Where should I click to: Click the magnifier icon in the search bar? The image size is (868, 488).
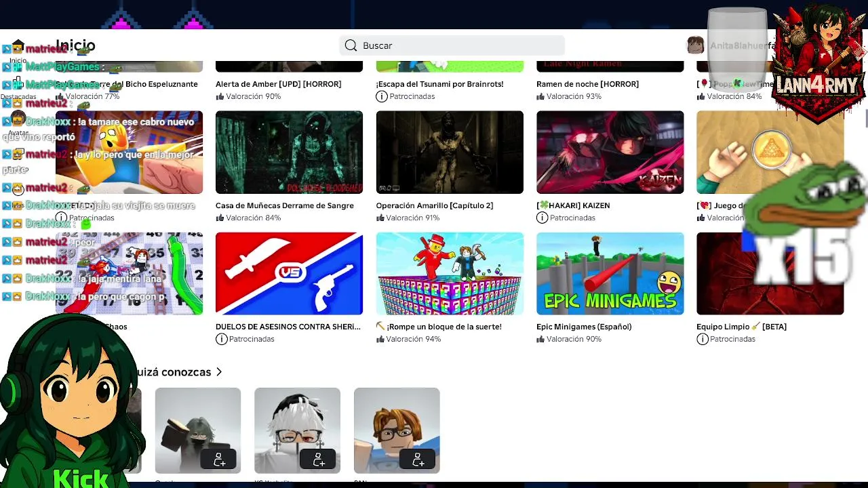351,45
